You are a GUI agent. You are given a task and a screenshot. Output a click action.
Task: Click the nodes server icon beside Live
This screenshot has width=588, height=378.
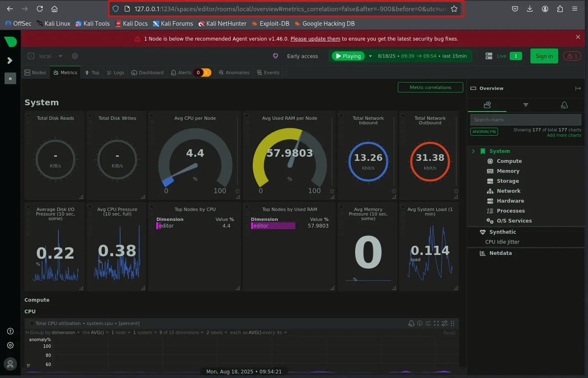point(489,56)
